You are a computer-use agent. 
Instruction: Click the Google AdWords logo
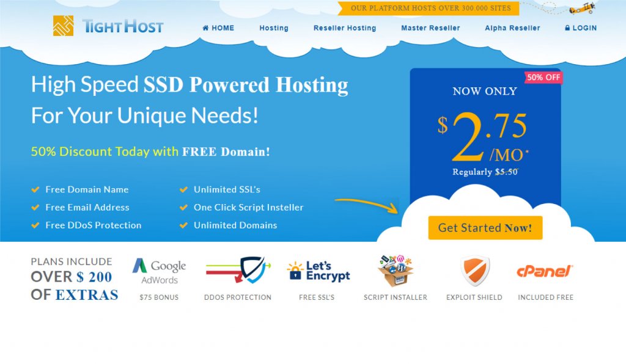(159, 271)
